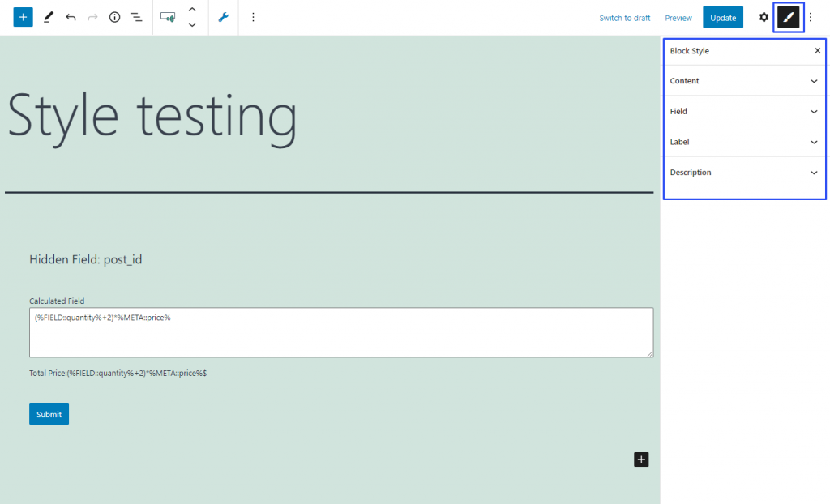Add a block with the black plus button
830x504 pixels.
pyautogui.click(x=641, y=459)
